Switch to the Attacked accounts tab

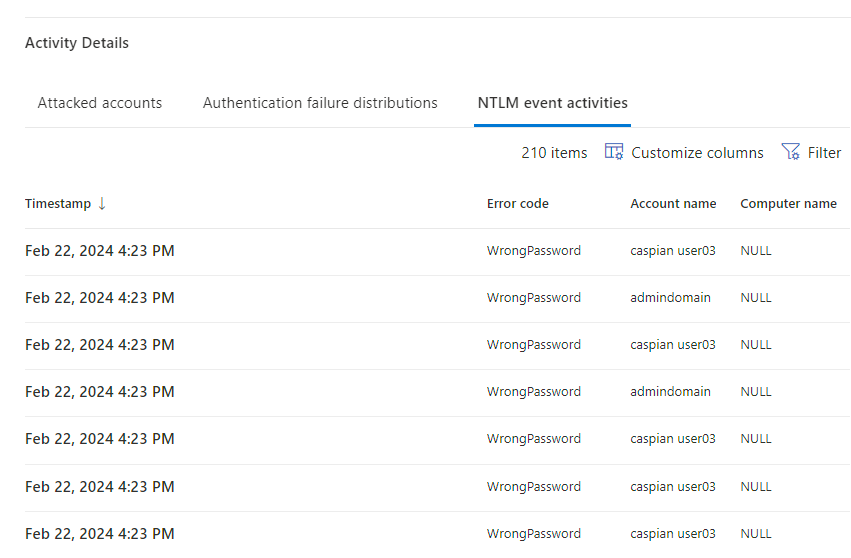pyautogui.click(x=99, y=103)
